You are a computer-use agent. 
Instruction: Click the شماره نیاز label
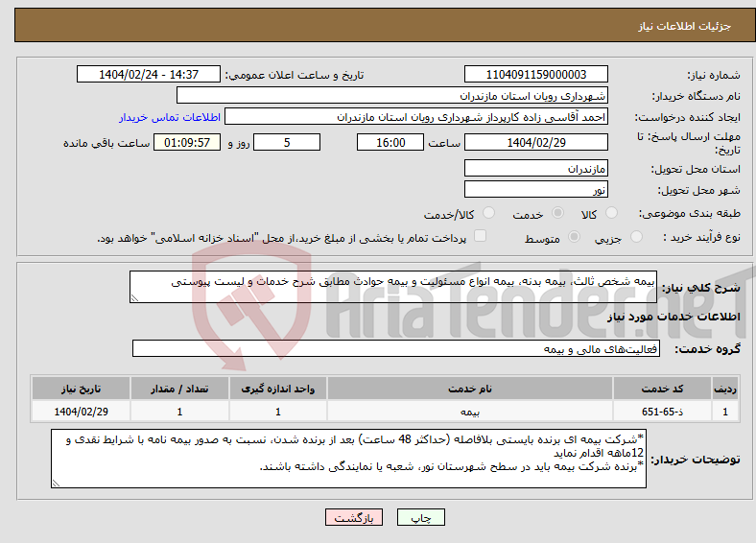[714, 75]
